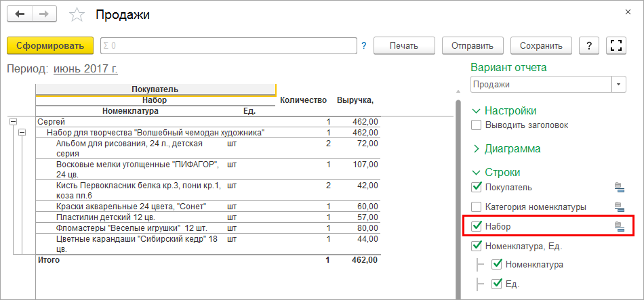The image size is (644, 300).
Task: Click the grouping icon next to Категория номенклатуры
Action: 618,207
